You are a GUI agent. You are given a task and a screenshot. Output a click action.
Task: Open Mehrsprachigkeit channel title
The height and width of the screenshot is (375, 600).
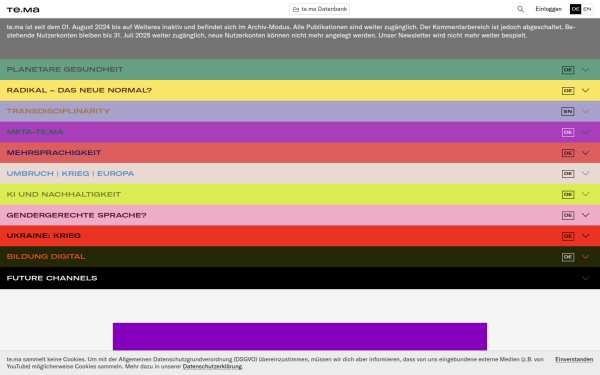[x=54, y=153]
